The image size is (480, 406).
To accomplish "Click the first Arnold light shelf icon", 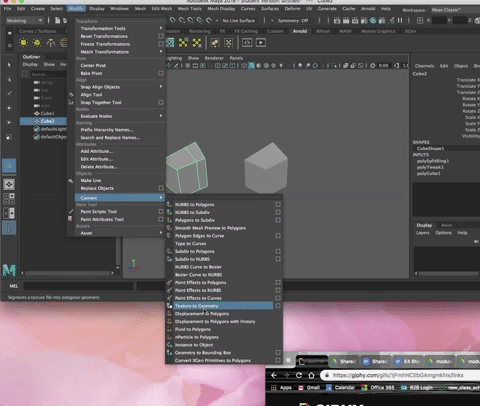I will (24, 43).
